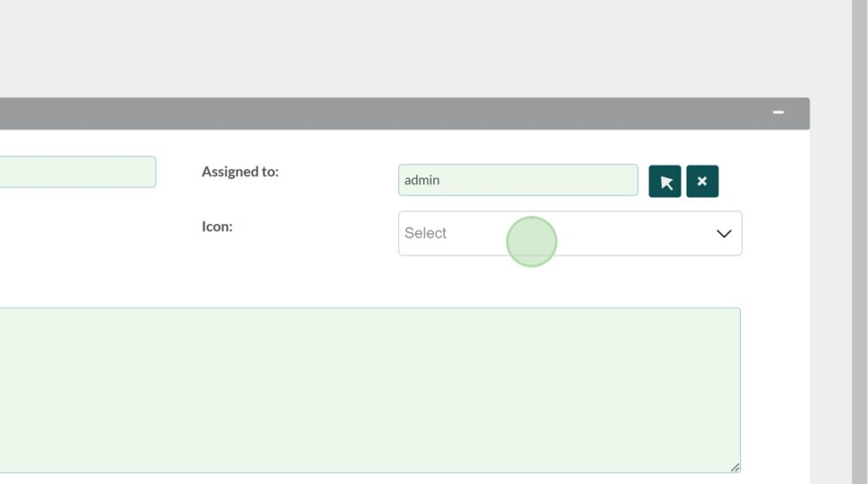The image size is (868, 484).
Task: Click the partially visible field on the left
Action: [x=76, y=171]
